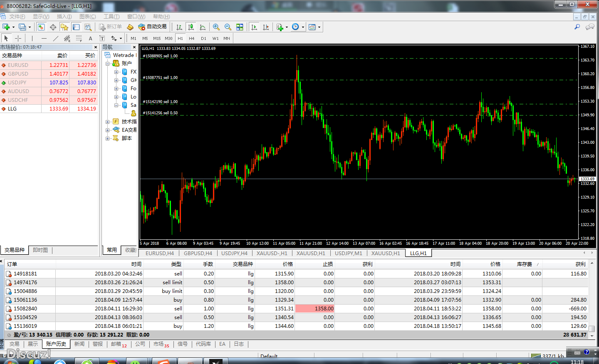This screenshot has width=599, height=364.
Task: Switch timeframe to M1
Action: coord(134,38)
